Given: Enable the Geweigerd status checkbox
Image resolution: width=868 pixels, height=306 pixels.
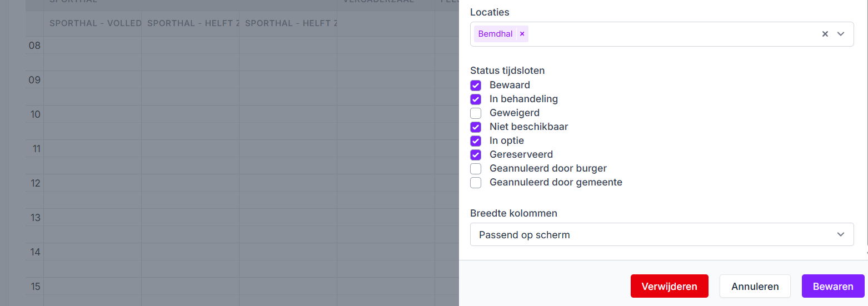Looking at the screenshot, I should point(476,113).
